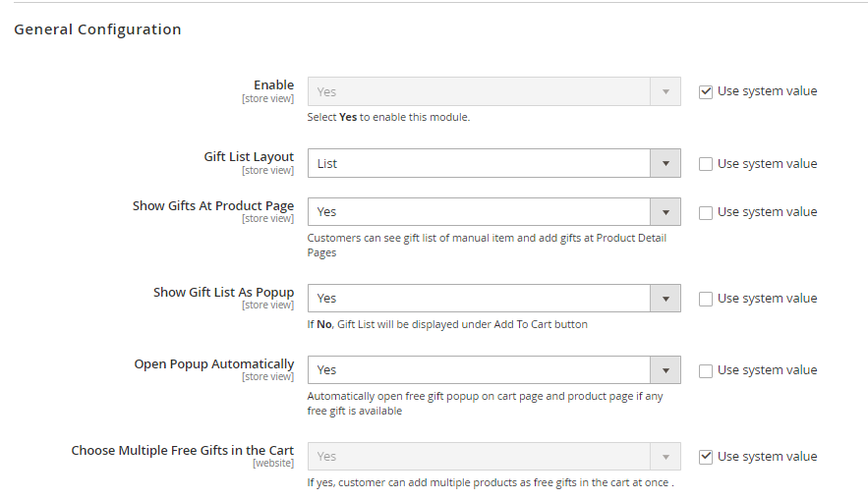The image size is (868, 500).
Task: Click the disabled Enable dropdown field
Action: [x=493, y=91]
